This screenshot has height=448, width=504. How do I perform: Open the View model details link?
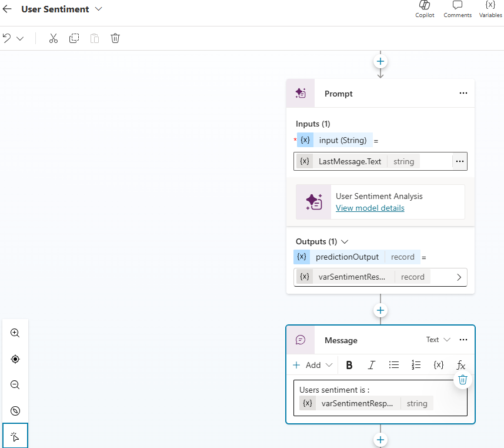(x=370, y=208)
